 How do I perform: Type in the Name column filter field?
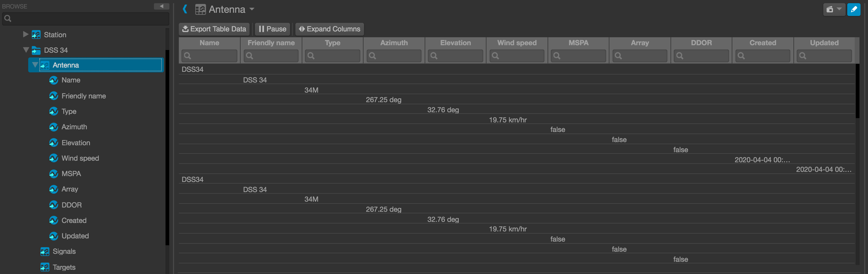(x=209, y=56)
